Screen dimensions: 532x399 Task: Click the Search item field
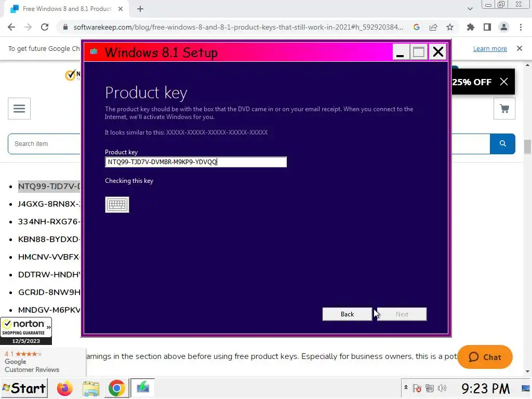[44, 143]
